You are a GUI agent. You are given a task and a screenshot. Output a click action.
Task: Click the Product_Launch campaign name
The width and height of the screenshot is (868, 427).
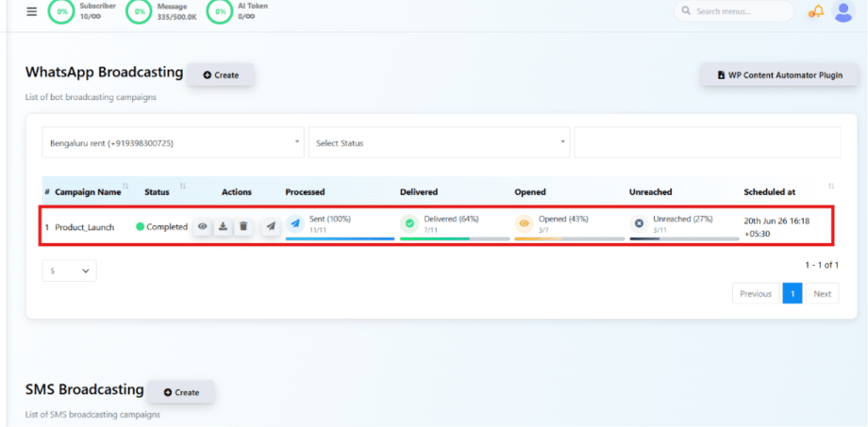coord(85,227)
